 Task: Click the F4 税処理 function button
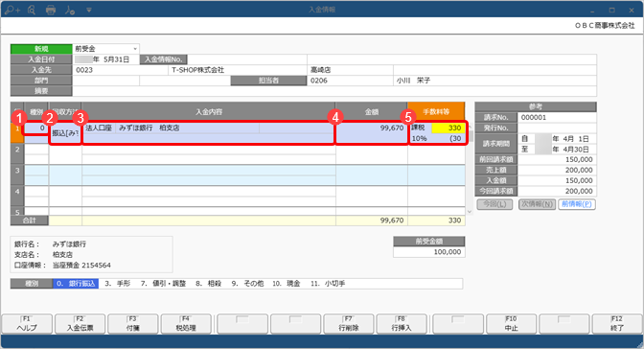pyautogui.click(x=186, y=324)
